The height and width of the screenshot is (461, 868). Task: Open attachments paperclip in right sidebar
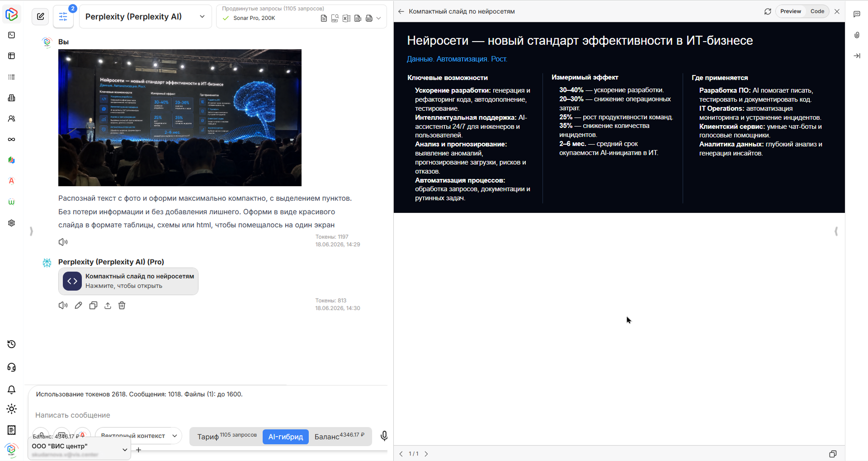click(x=857, y=35)
